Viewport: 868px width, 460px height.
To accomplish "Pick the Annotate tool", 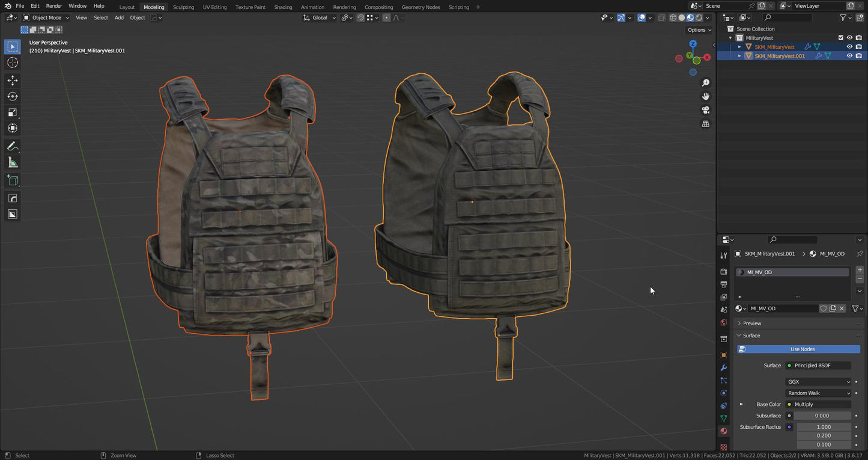I will (x=12, y=146).
